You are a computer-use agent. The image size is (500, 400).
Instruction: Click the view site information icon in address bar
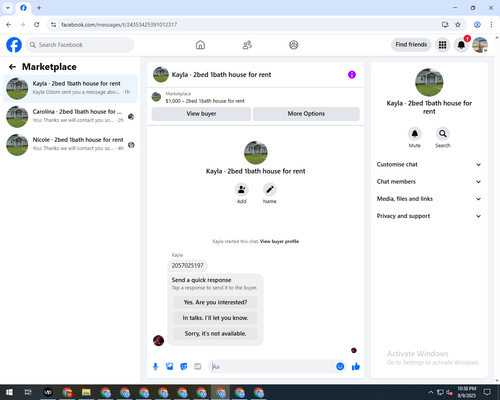click(x=53, y=25)
